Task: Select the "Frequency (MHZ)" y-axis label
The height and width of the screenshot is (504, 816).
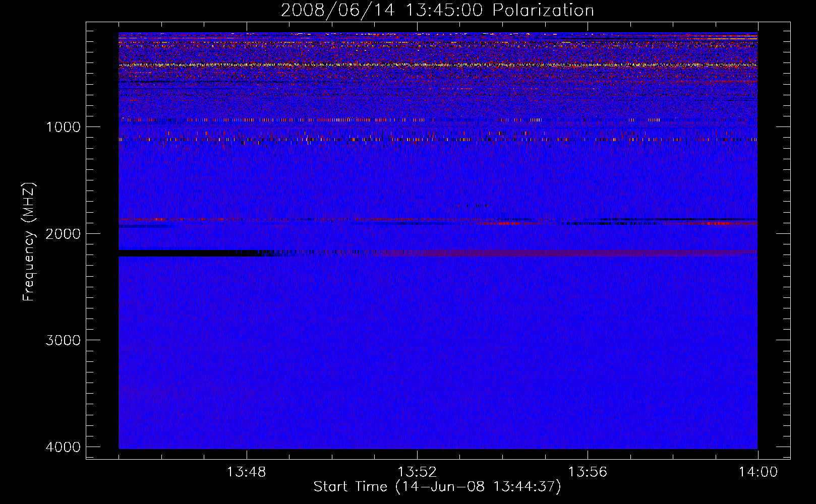Action: pyautogui.click(x=29, y=241)
